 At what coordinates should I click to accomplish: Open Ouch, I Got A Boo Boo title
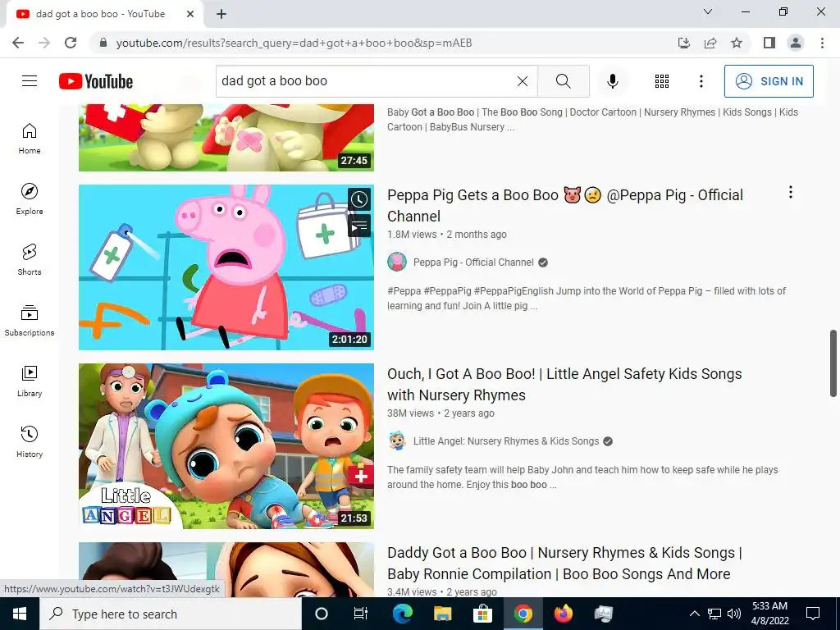pos(564,384)
